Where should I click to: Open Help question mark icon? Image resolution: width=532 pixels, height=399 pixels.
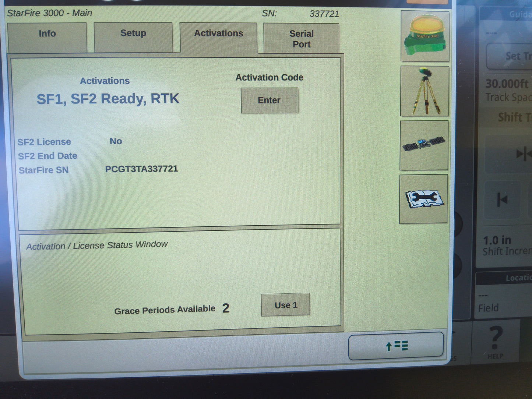pyautogui.click(x=495, y=342)
